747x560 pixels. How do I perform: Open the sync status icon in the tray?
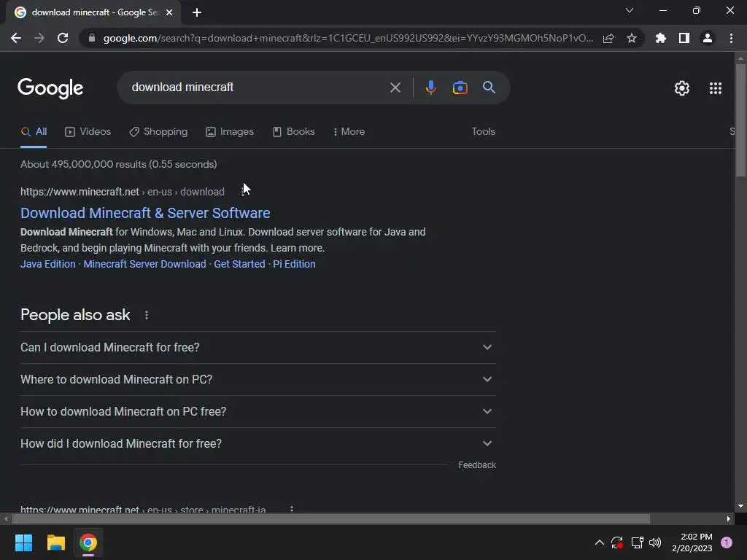pyautogui.click(x=617, y=542)
